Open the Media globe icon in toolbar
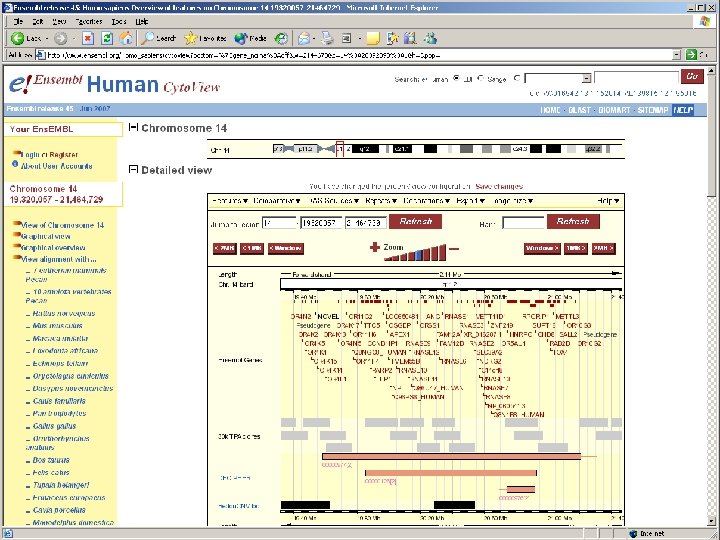 tap(240, 38)
